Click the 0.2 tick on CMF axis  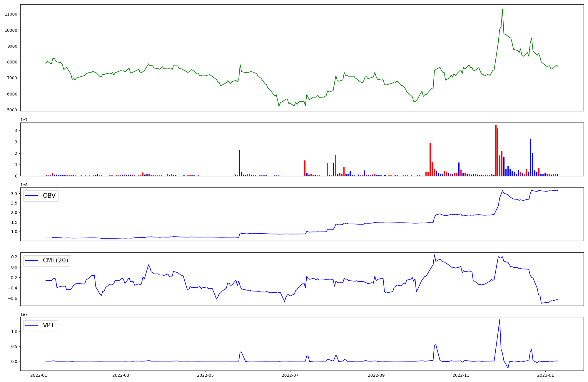(14, 257)
